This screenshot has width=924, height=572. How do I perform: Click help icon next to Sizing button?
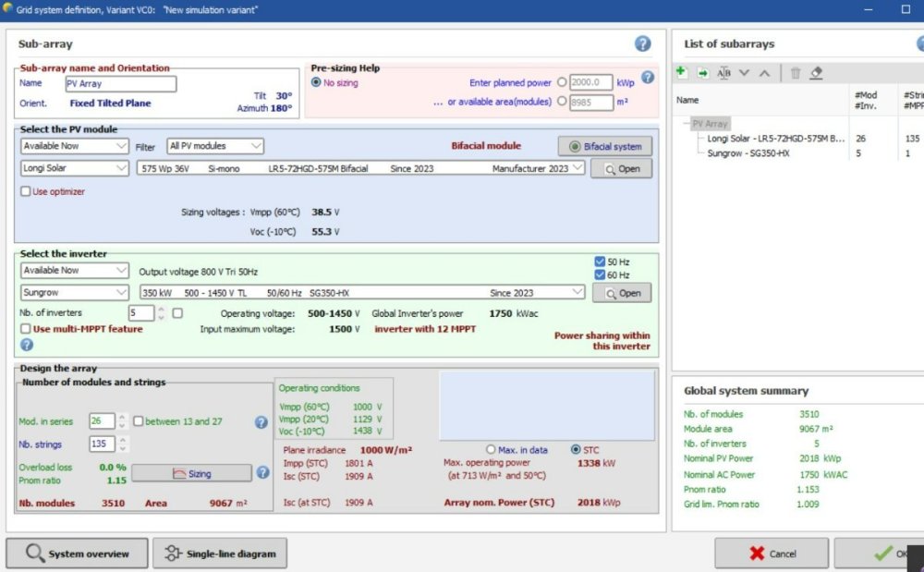(x=262, y=473)
